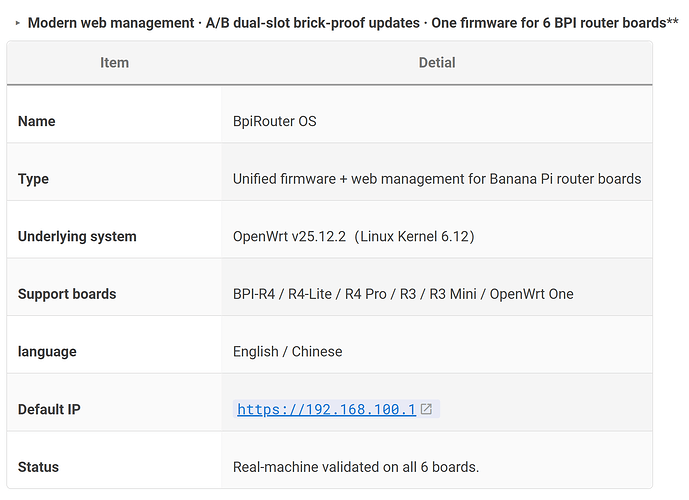Click the external link icon beside the IP
Screen dimensions: 689x500
[426, 409]
